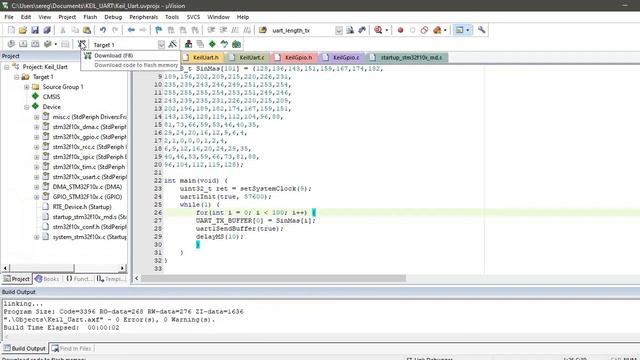Switch to Find In Files output tab
This screenshot has height=360, width=640.
point(72,349)
